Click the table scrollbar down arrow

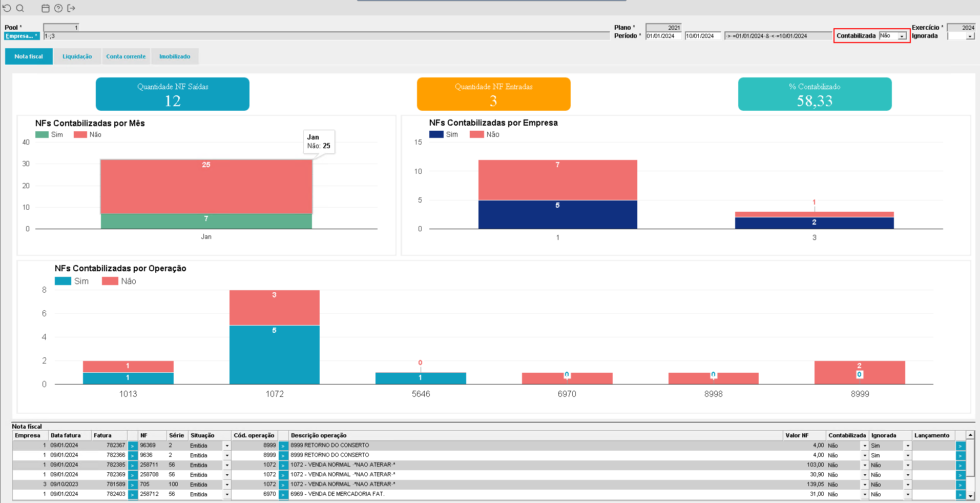(x=970, y=496)
